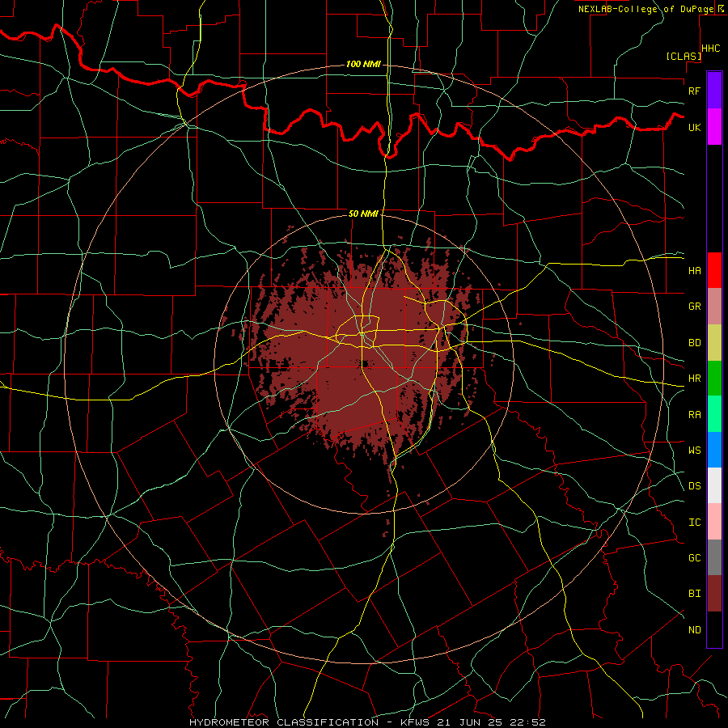Click the DS white legend swatch
The height and width of the screenshot is (728, 728).
(x=714, y=485)
